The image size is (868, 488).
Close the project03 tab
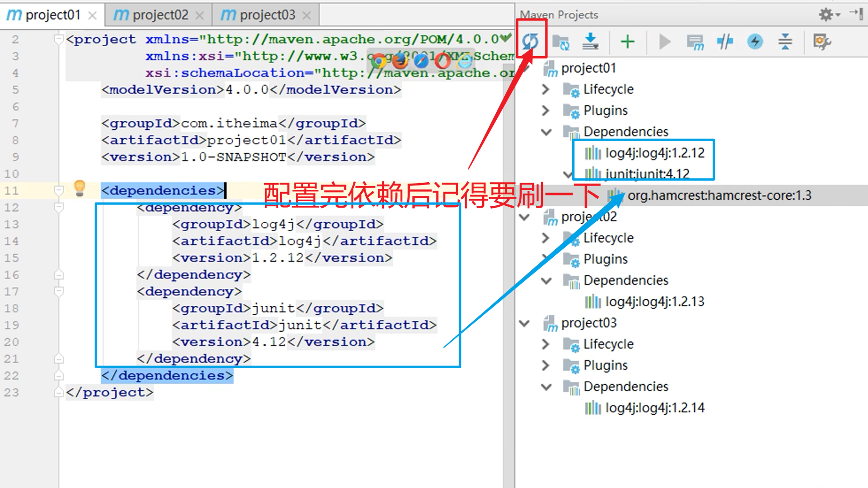coord(307,16)
